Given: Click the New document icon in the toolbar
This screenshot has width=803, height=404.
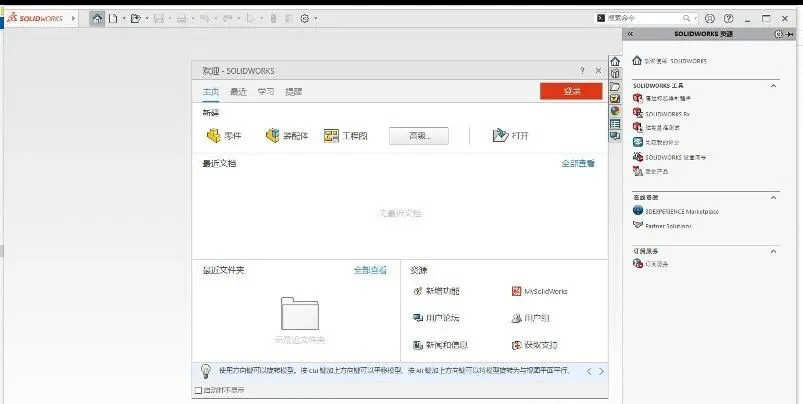Looking at the screenshot, I should [113, 18].
